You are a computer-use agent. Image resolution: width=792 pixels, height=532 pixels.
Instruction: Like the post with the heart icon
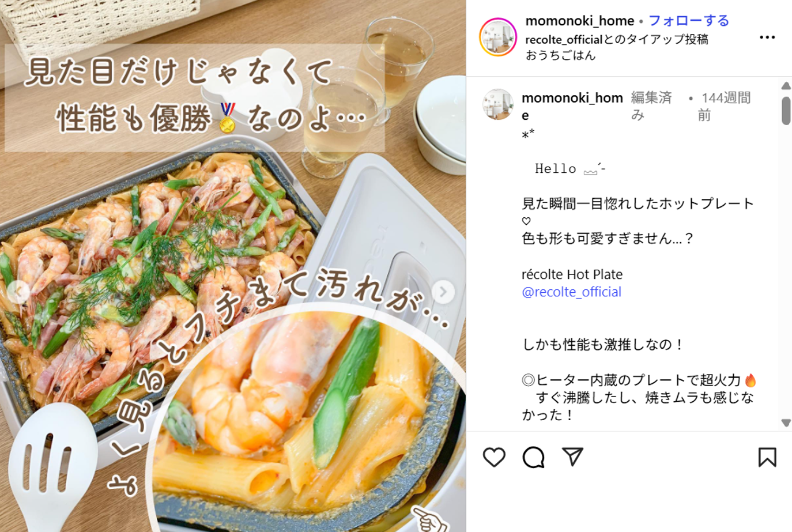pyautogui.click(x=494, y=457)
